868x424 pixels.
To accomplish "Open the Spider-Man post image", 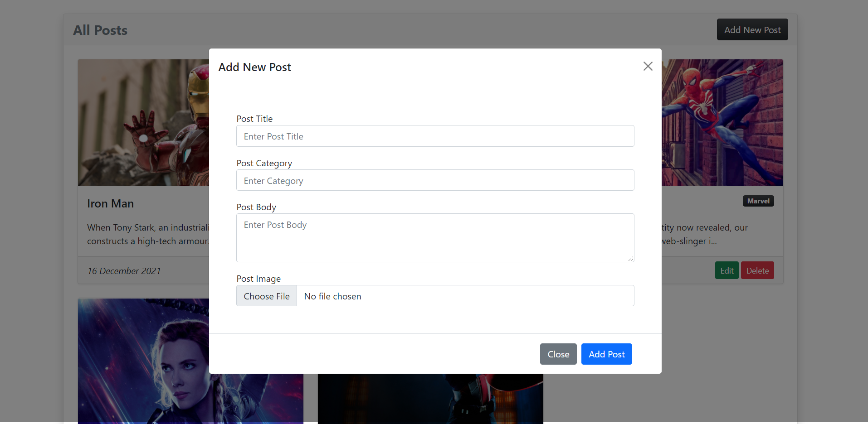I will coord(722,122).
